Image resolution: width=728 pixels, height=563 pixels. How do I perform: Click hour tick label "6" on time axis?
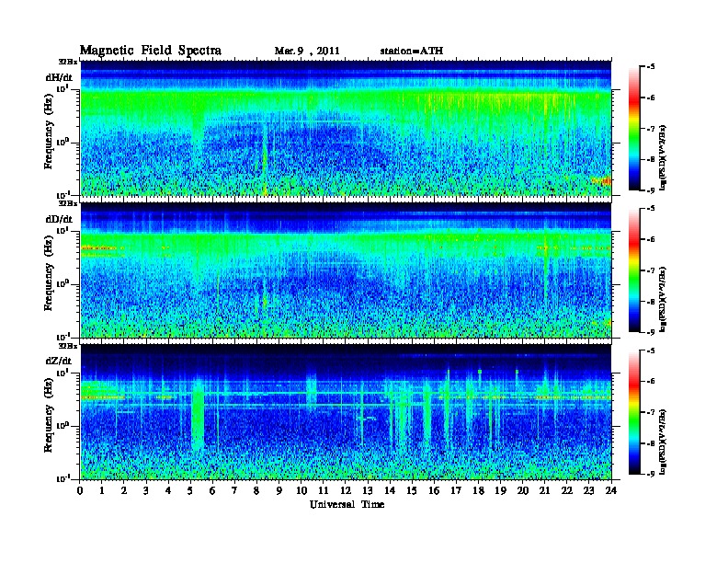click(212, 490)
